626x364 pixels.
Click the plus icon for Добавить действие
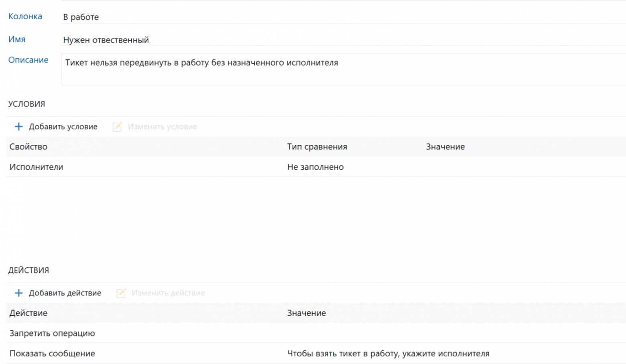point(18,293)
